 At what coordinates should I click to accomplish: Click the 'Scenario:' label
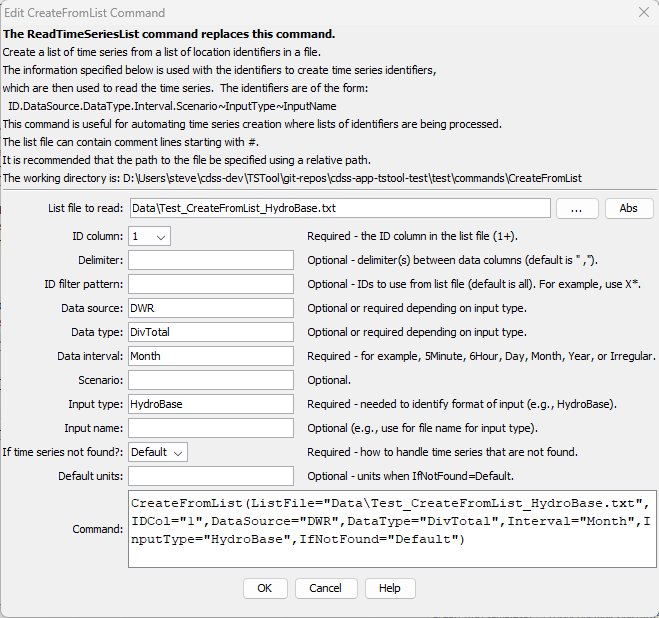point(100,380)
